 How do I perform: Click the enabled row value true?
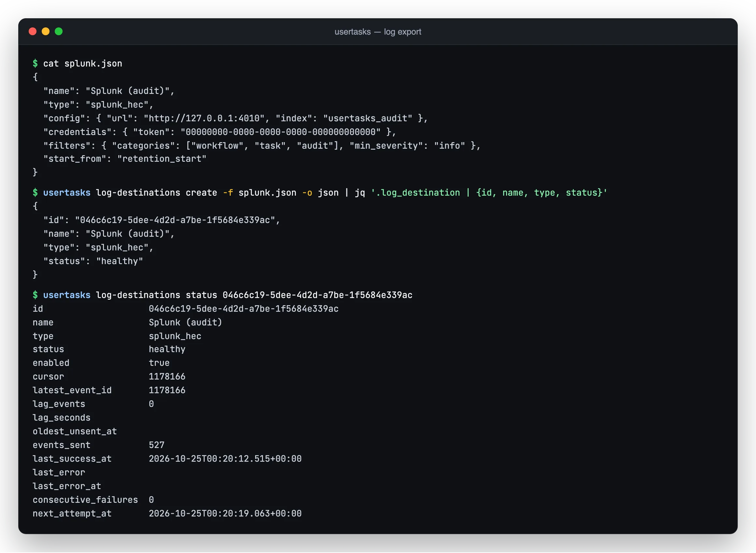[x=159, y=363]
